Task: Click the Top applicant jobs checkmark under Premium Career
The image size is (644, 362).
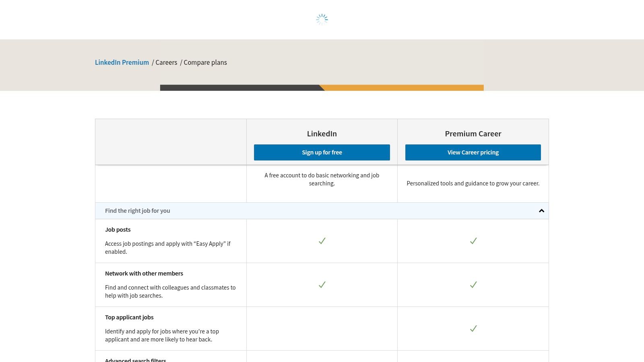Action: click(473, 328)
